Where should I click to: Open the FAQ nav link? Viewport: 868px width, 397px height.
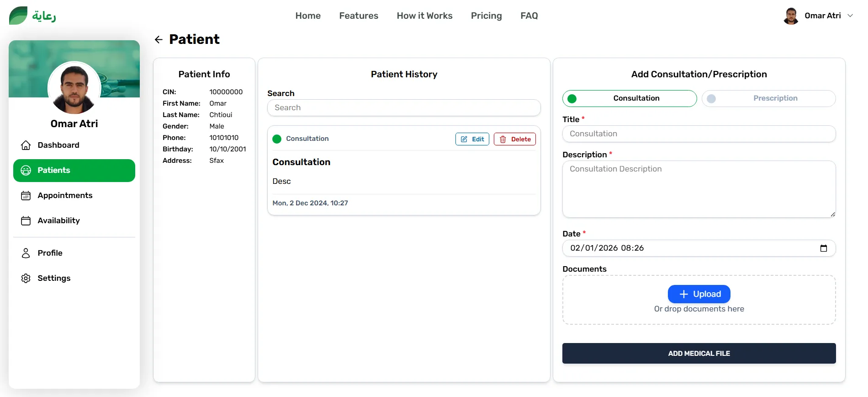pyautogui.click(x=529, y=16)
